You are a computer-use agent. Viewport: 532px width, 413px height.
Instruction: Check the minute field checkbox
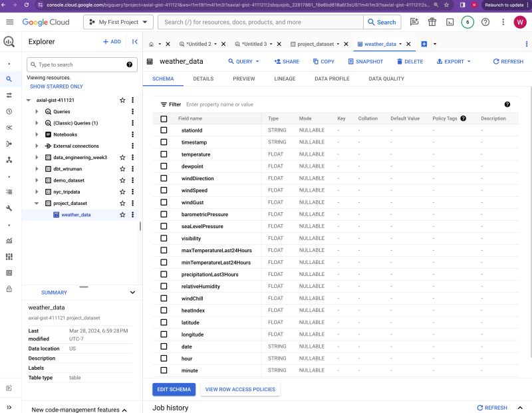[164, 370]
